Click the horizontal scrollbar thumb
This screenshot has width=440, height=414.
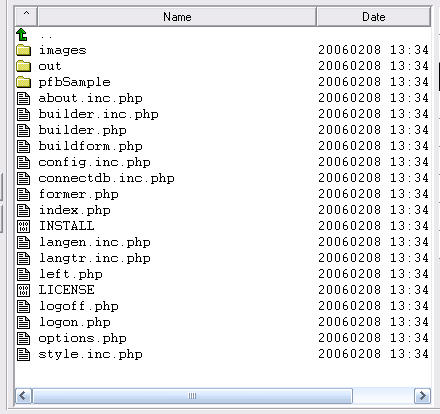pos(192,396)
